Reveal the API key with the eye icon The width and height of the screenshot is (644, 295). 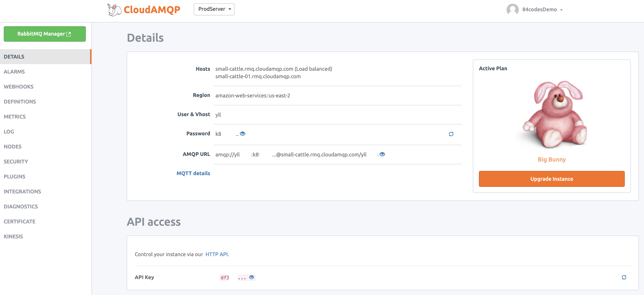click(251, 277)
